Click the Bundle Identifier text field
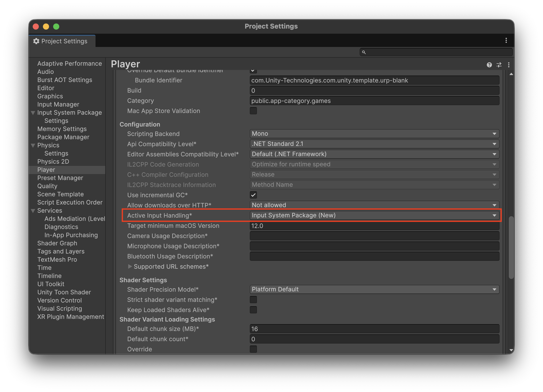Screen dimensions: 543x392 pyautogui.click(x=374, y=80)
